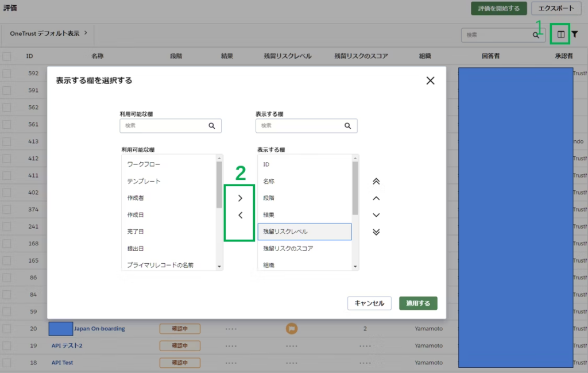Focus the 利用可能な欄 search field
This screenshot has height=373, width=588.
point(164,125)
